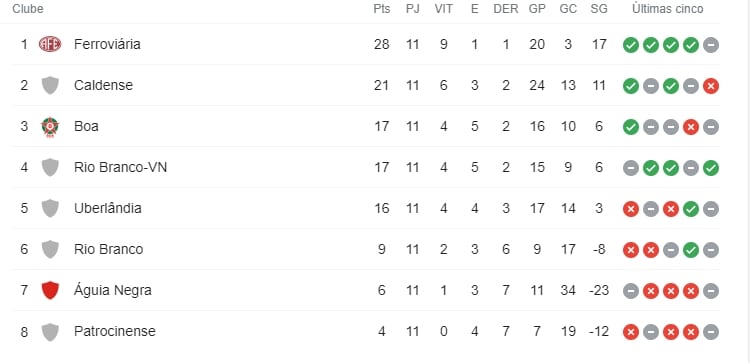Click Águia Negra's red shield icon
Image resolution: width=750 pixels, height=363 pixels.
coord(50,291)
